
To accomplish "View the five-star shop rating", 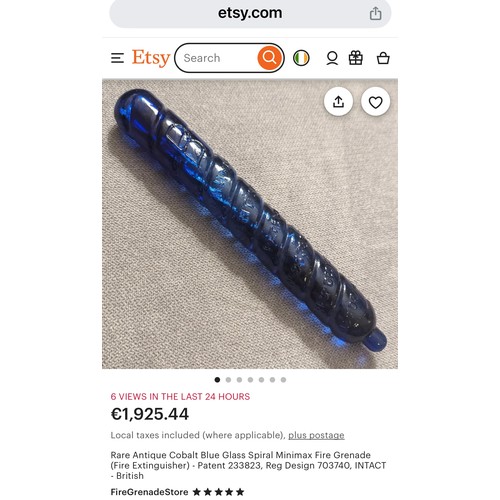I will (x=218, y=492).
